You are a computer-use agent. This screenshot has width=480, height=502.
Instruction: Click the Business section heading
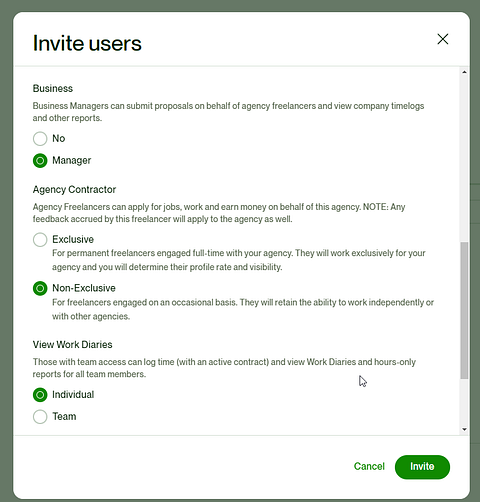(x=53, y=88)
